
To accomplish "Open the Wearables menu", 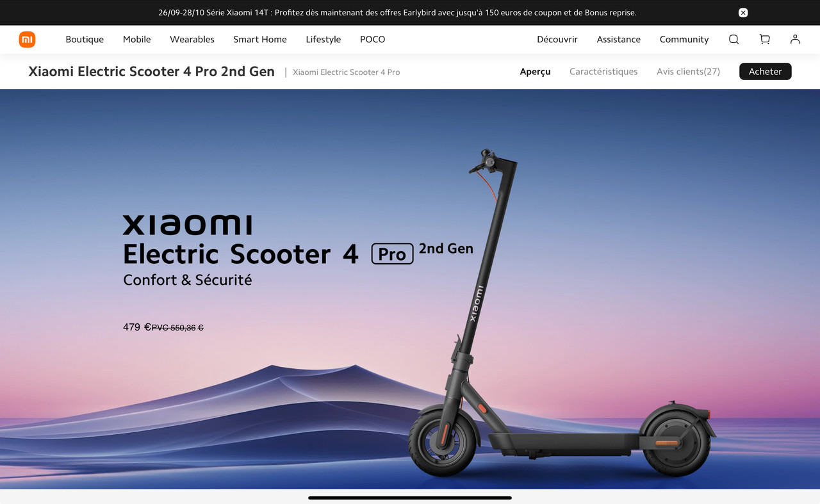I will (x=192, y=40).
